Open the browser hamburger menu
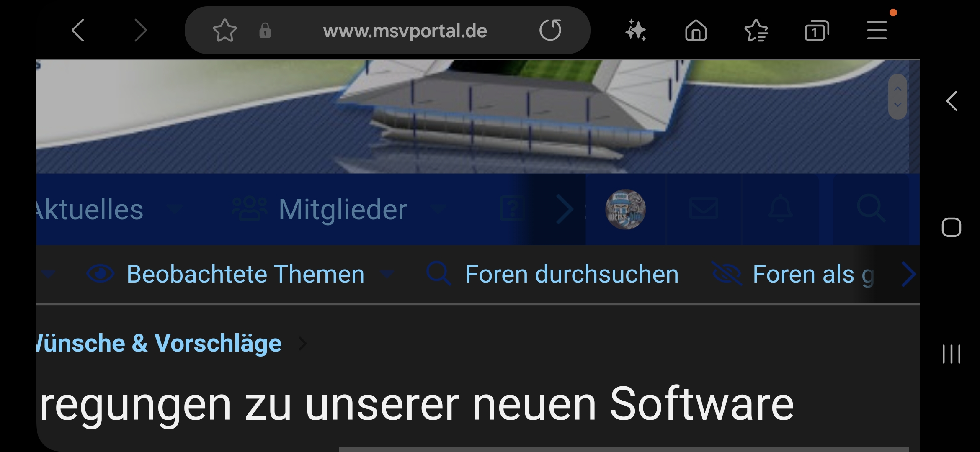 click(x=877, y=31)
